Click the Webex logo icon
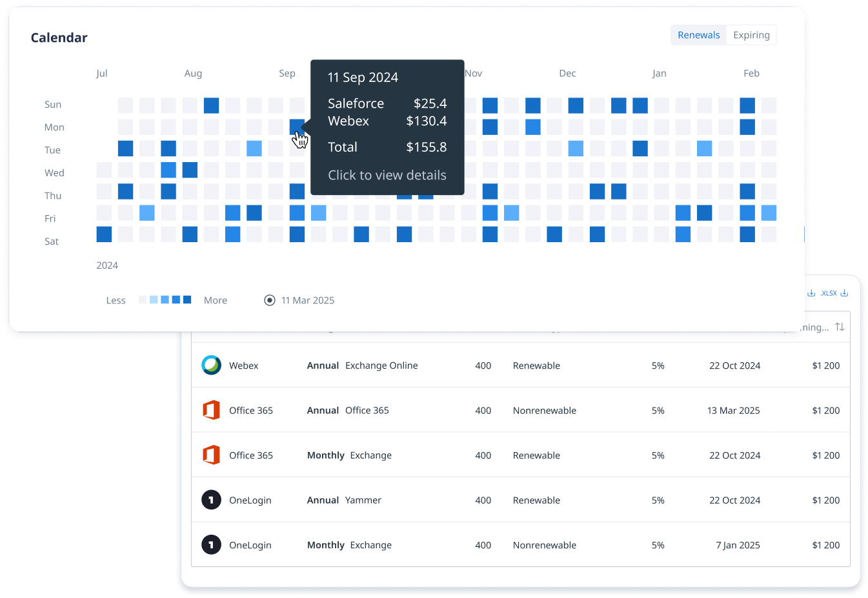 coord(211,365)
